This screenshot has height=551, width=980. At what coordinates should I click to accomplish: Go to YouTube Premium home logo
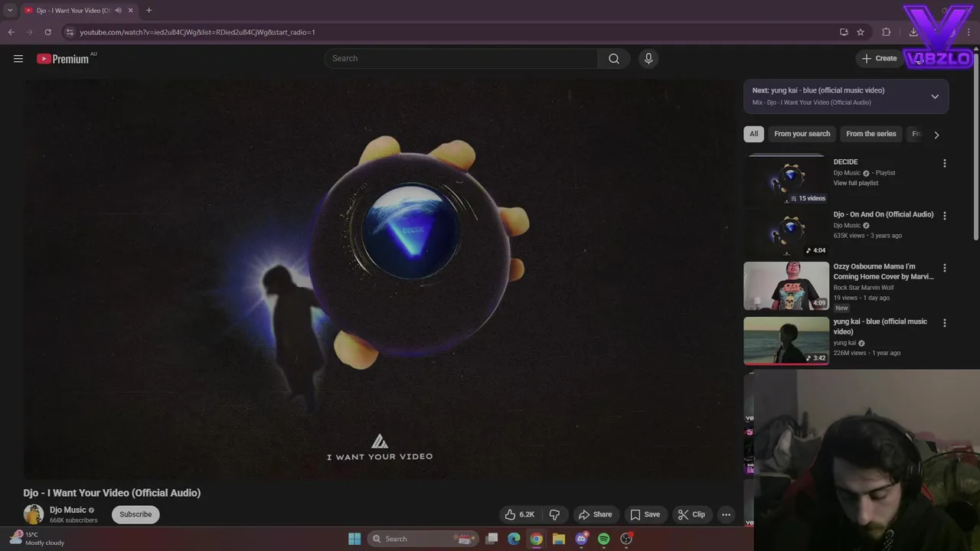63,59
